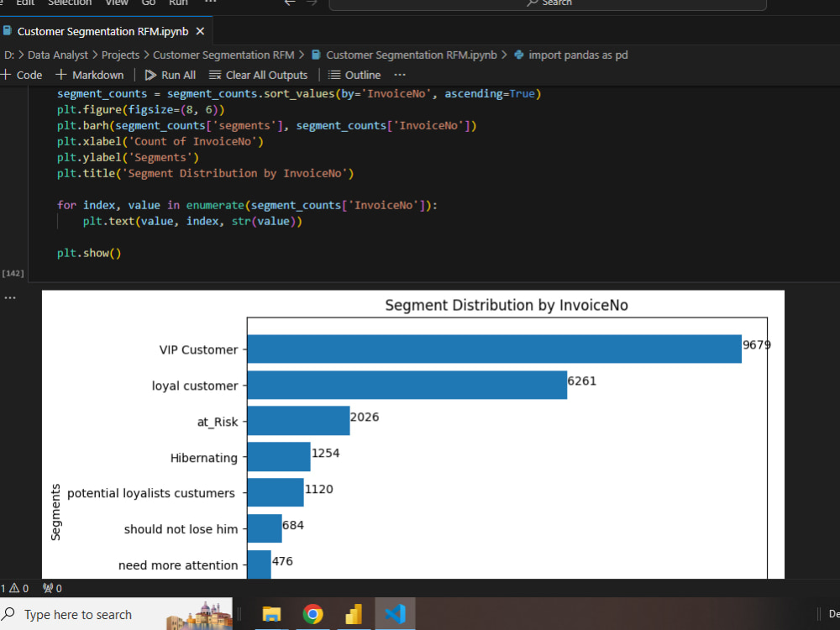Clear All Outputs of the notebook
This screenshot has height=630, width=840.
[258, 75]
